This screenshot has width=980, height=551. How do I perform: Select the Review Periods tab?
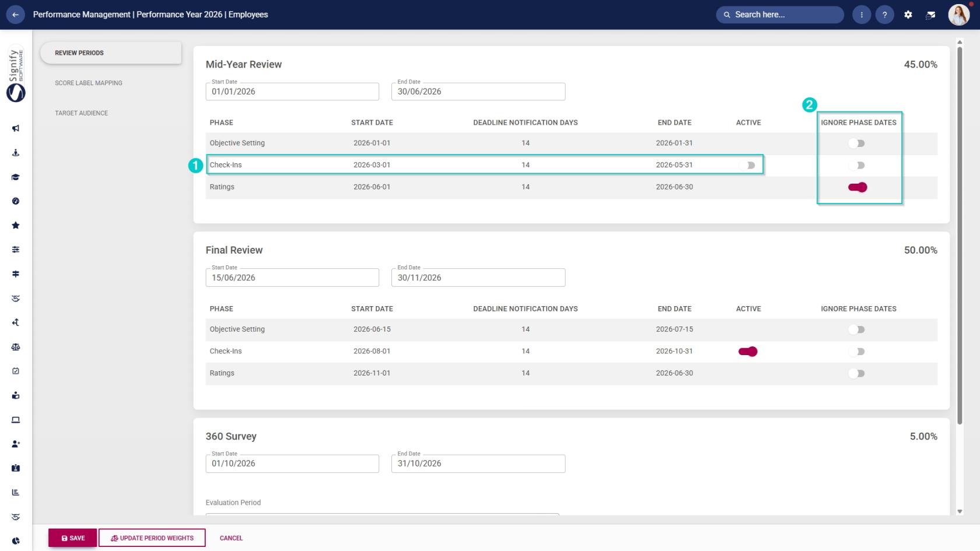pyautogui.click(x=110, y=53)
